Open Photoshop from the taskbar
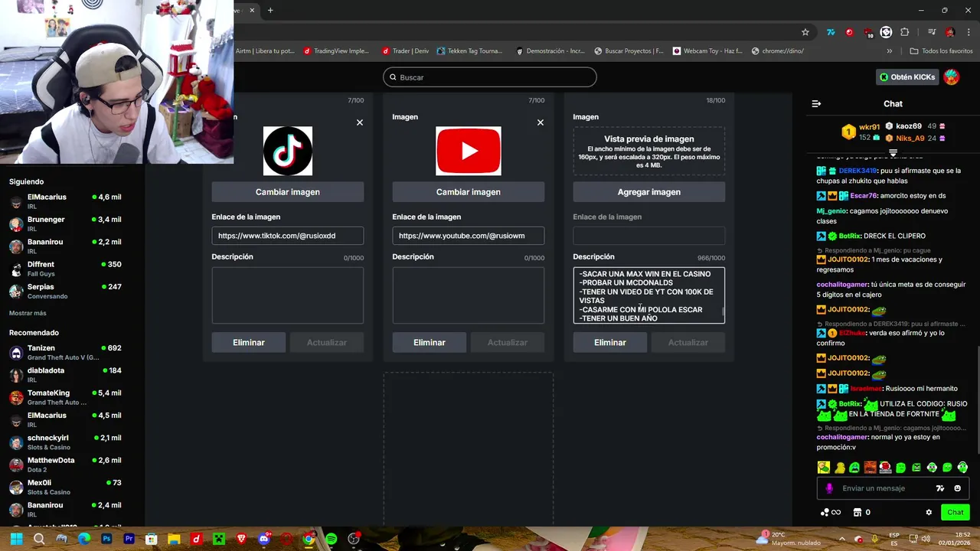980x551 pixels. click(106, 539)
